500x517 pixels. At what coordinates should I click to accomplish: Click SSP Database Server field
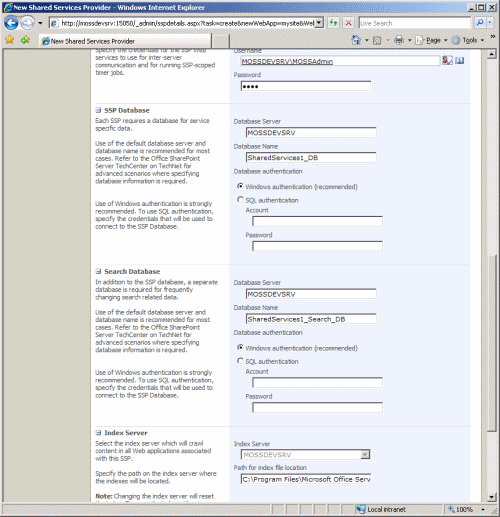tap(311, 133)
